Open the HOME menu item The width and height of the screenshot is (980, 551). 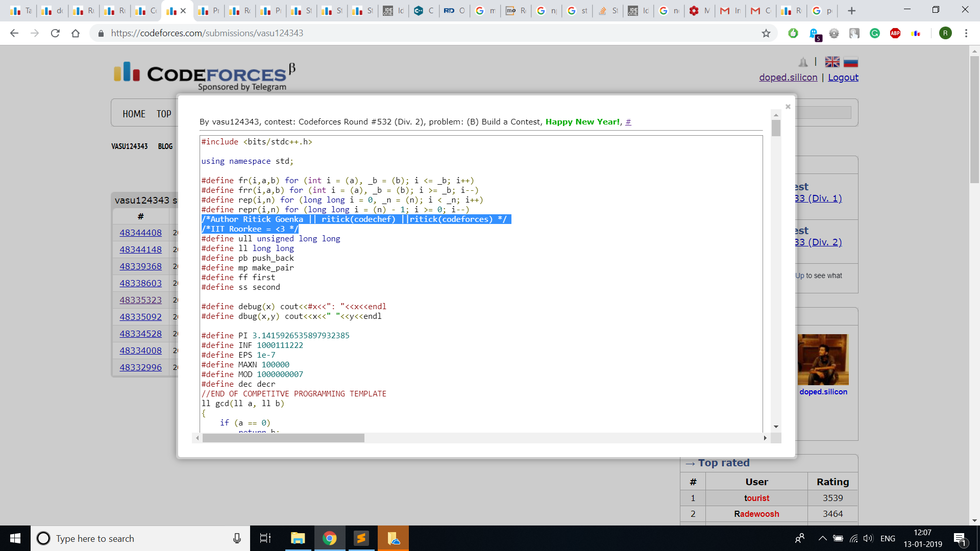pos(134,114)
